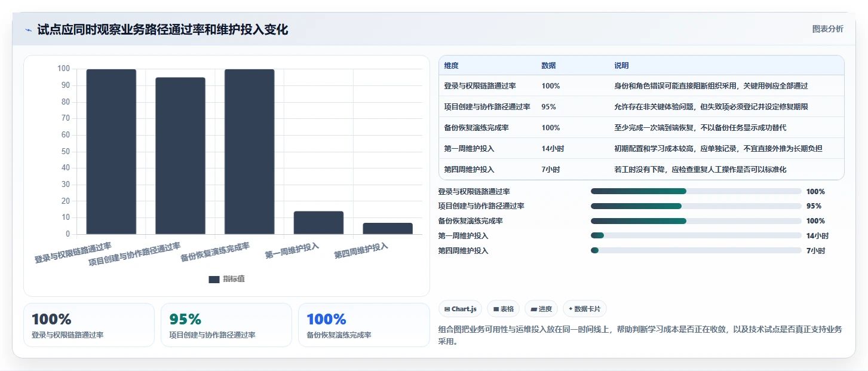Click the 14小时 value in the table
Image resolution: width=868 pixels, height=371 pixels.
tap(553, 149)
